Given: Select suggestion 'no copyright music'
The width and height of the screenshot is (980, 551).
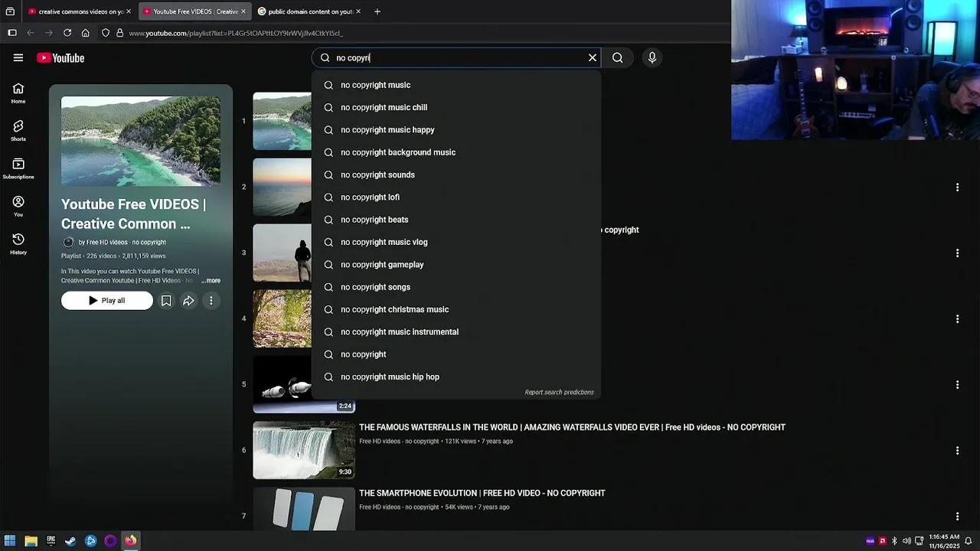Looking at the screenshot, I should coord(456,85).
